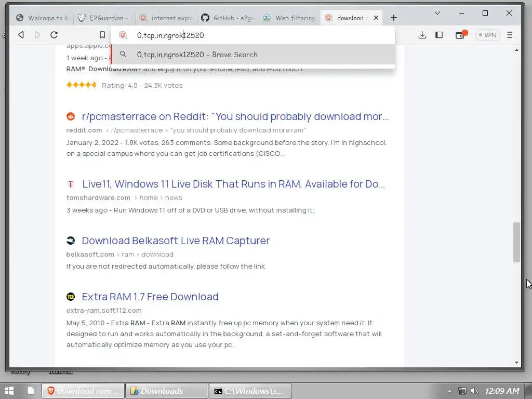This screenshot has width=532, height=399.
Task: Click the soft112 result favicon
Action: pos(71,297)
